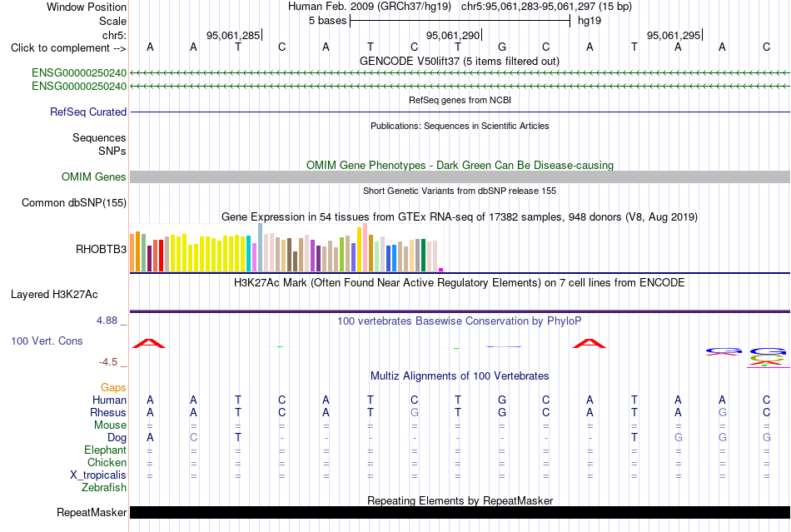Open the 100 vertebrates PhyloP track title
The height and width of the screenshot is (532, 791).
click(x=459, y=321)
